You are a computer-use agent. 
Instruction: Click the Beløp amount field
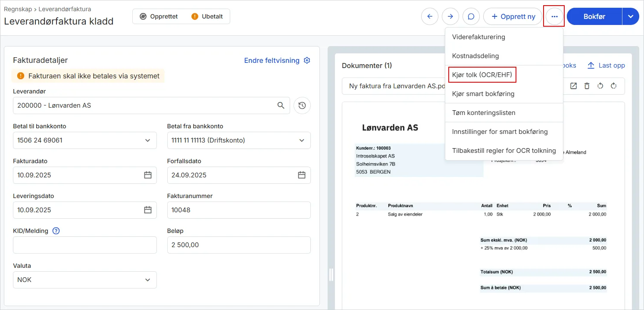239,245
